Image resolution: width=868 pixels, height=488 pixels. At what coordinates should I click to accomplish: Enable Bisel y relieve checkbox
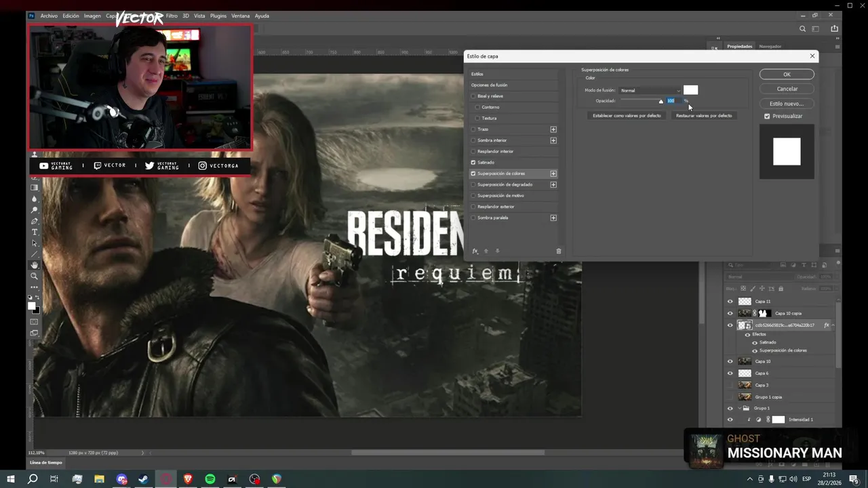[473, 96]
